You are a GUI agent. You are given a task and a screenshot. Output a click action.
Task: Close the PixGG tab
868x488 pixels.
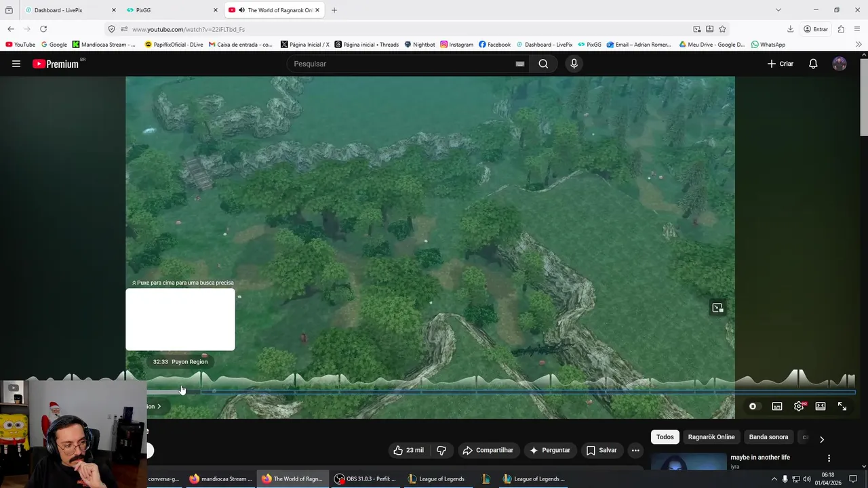pyautogui.click(x=216, y=10)
